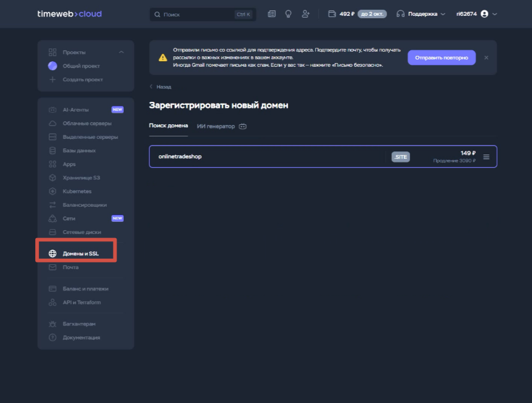Image resolution: width=532 pixels, height=403 pixels.
Task: Dismiss the email confirmation banner
Action: click(x=486, y=58)
